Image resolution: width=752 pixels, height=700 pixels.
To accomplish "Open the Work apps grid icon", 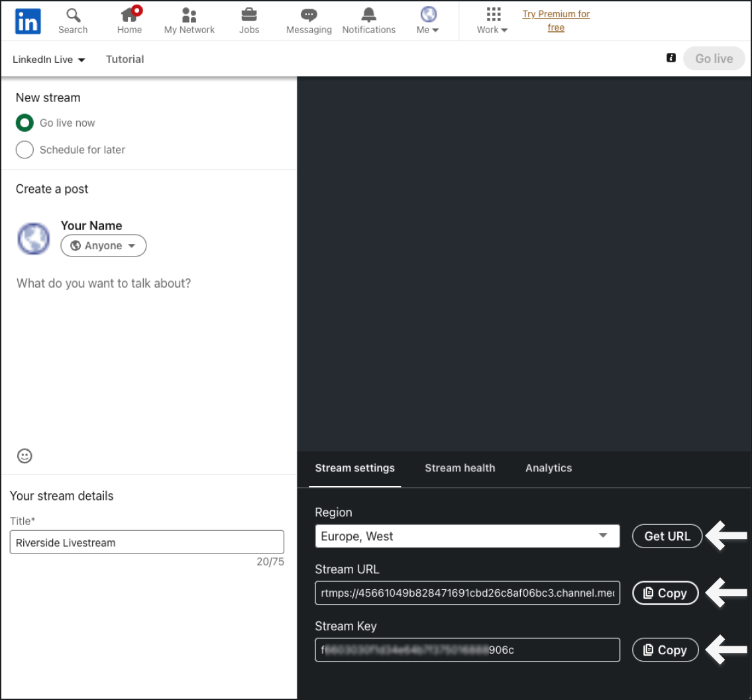I will [x=494, y=15].
